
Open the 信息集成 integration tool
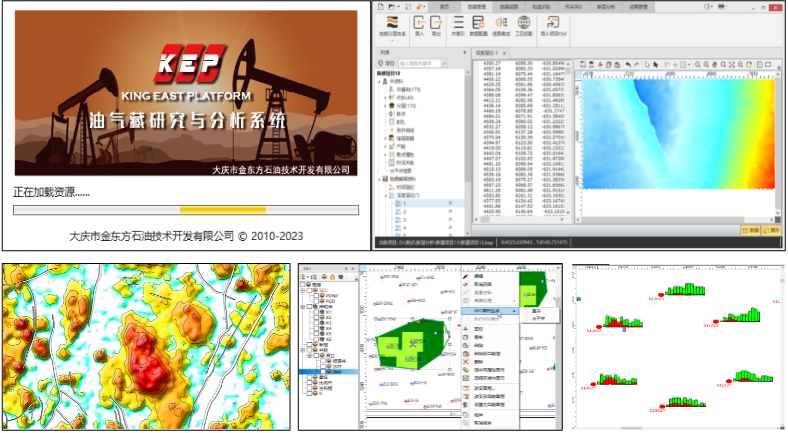(501, 26)
